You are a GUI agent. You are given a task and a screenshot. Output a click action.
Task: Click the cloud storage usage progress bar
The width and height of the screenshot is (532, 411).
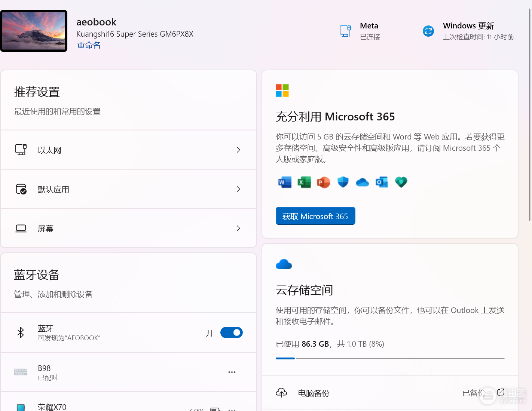click(390, 358)
